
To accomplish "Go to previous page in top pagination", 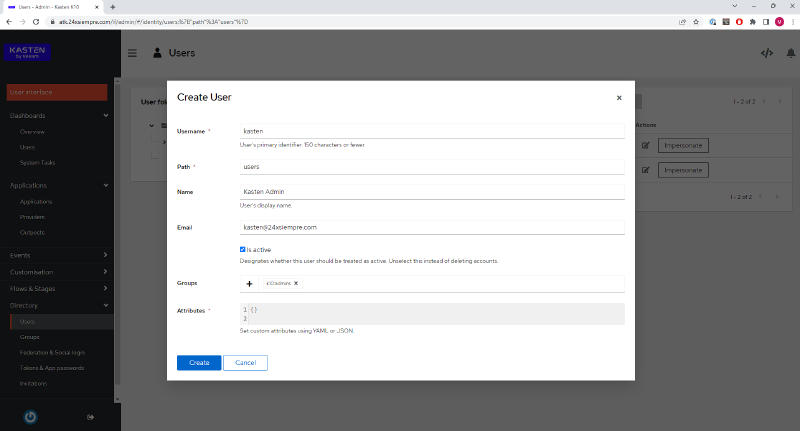I will click(764, 102).
